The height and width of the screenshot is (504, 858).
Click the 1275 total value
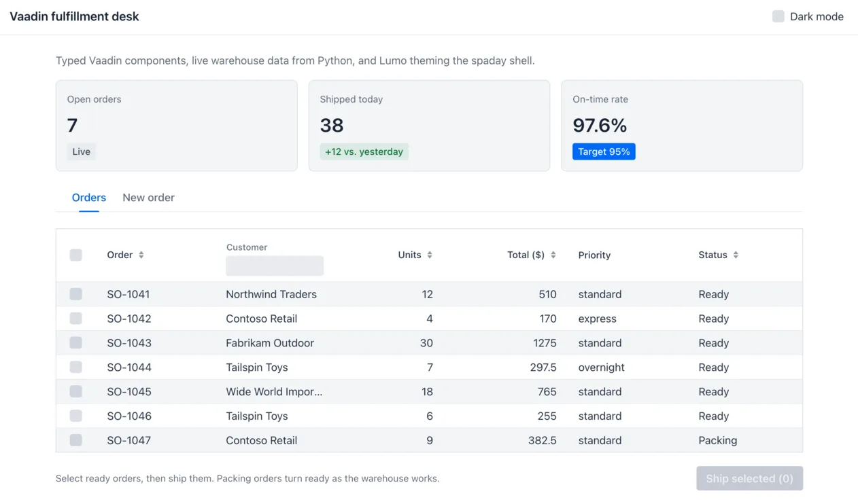tap(545, 343)
